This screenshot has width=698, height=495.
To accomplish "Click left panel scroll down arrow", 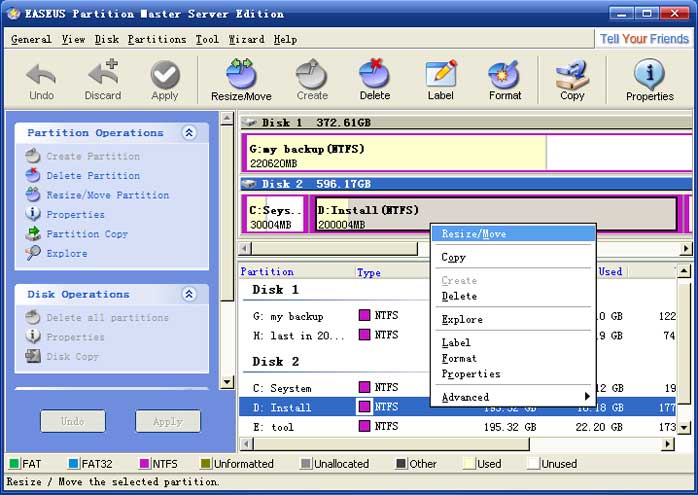I will 227,381.
